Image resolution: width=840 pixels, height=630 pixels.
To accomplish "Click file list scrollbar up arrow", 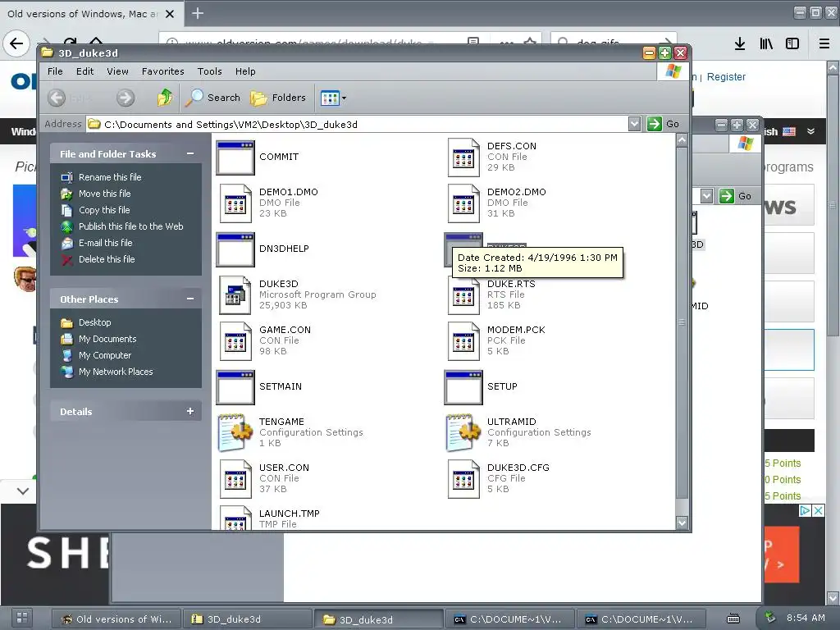I will (x=682, y=140).
